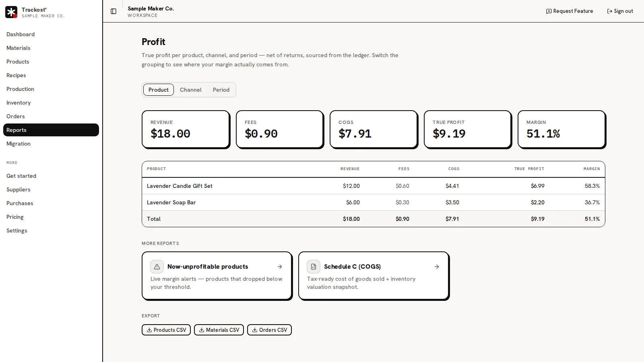
Task: Open Purchases in the sidebar
Action: pyautogui.click(x=51, y=203)
